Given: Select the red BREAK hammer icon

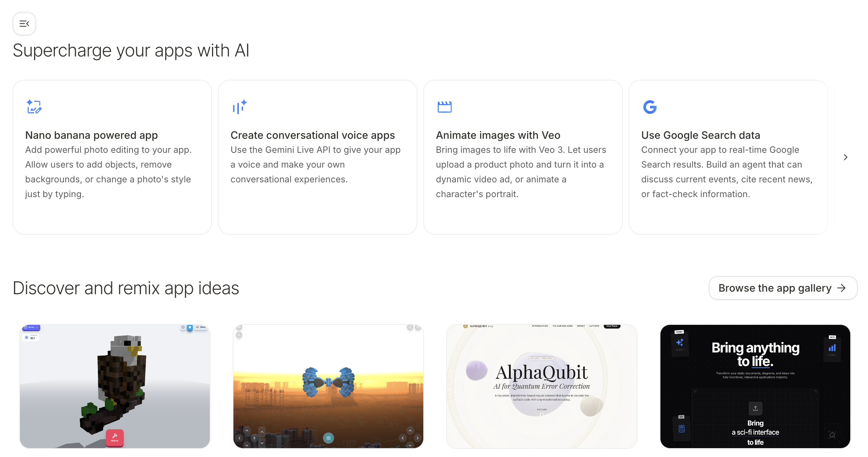Looking at the screenshot, I should pyautogui.click(x=115, y=438).
